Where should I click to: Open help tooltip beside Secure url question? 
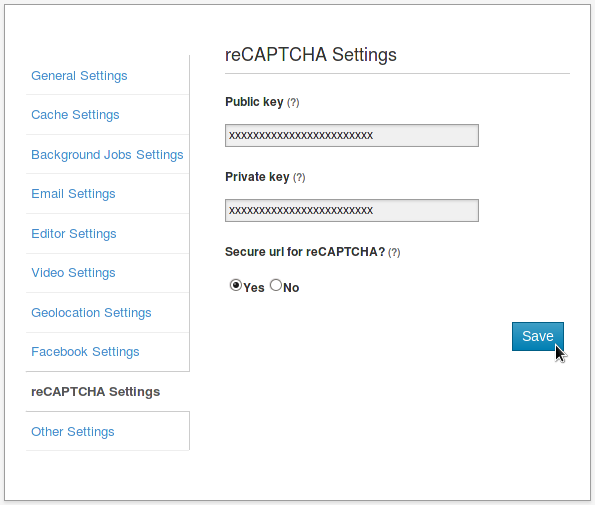394,252
